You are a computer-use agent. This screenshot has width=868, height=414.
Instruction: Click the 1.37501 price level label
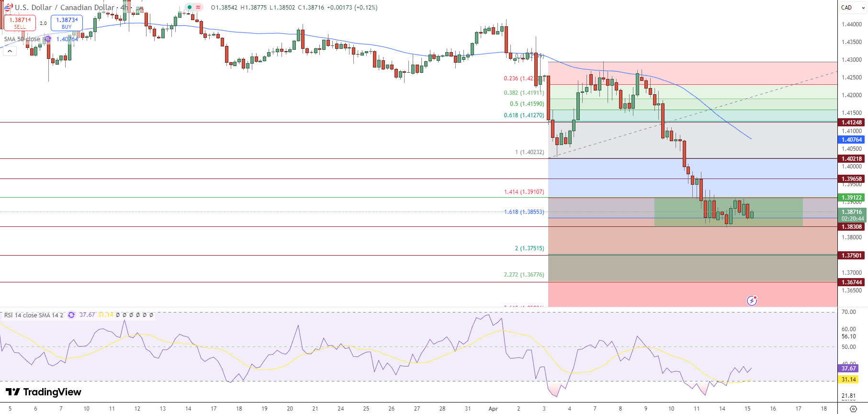click(852, 256)
